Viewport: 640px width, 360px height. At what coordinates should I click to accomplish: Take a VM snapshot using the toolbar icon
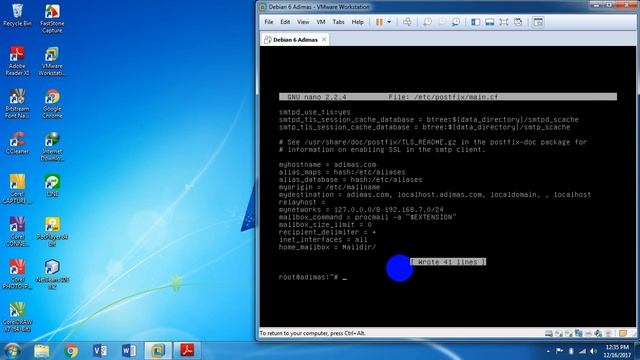click(427, 22)
